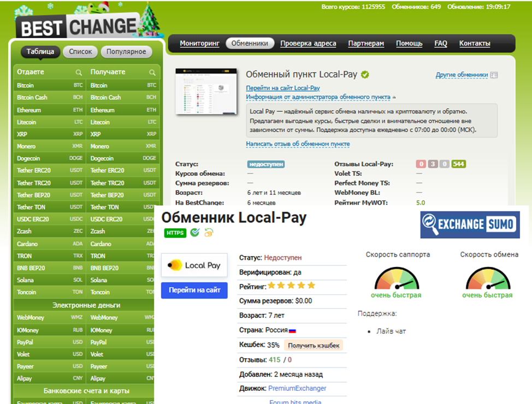The height and width of the screenshot is (404, 532).
Task: Select Tether TON in the Отдаете column
Action: (x=50, y=207)
